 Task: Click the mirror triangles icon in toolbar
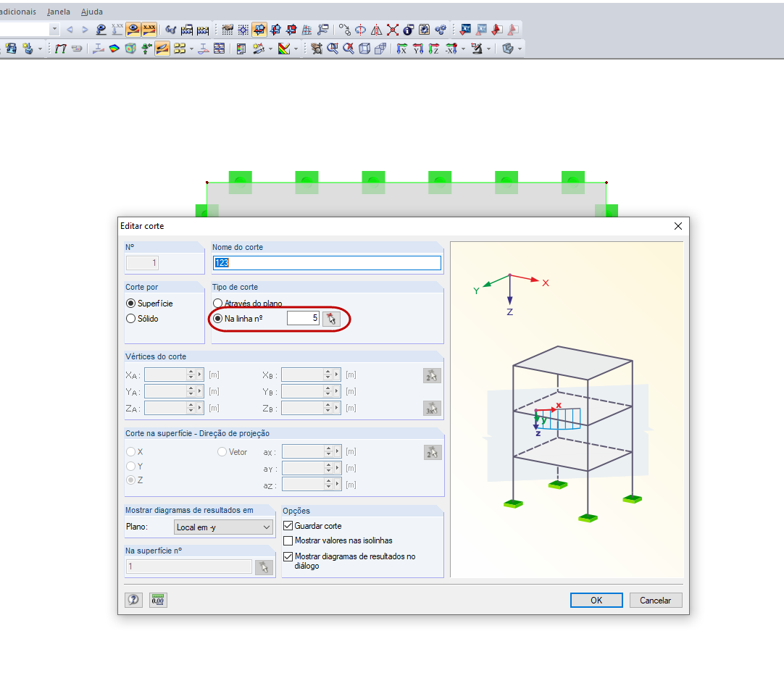(x=377, y=30)
